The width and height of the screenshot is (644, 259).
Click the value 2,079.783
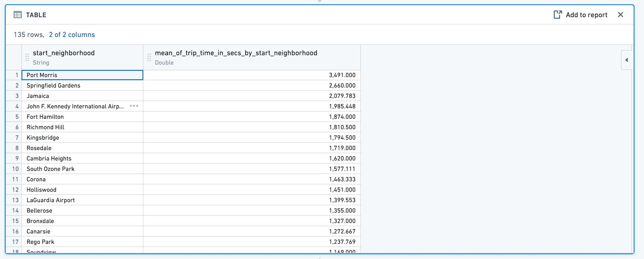pos(342,96)
